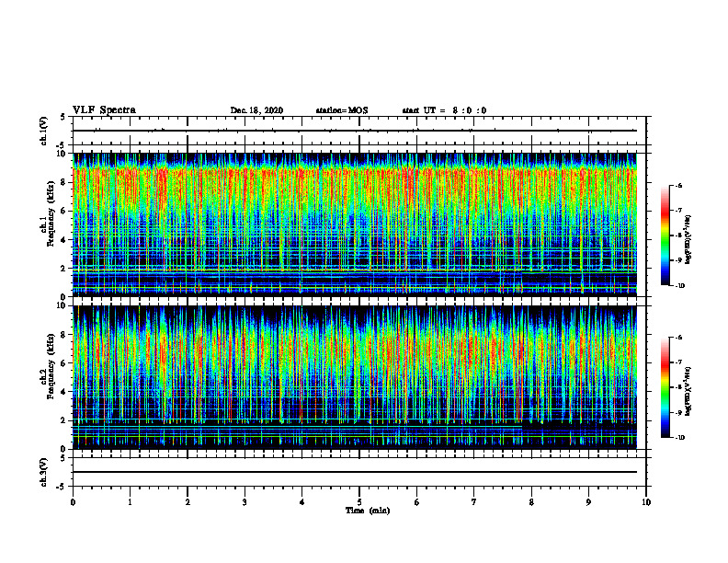Click the "4" kHz tick on ch.1 frequency axis
The image size is (728, 563).
(65, 240)
